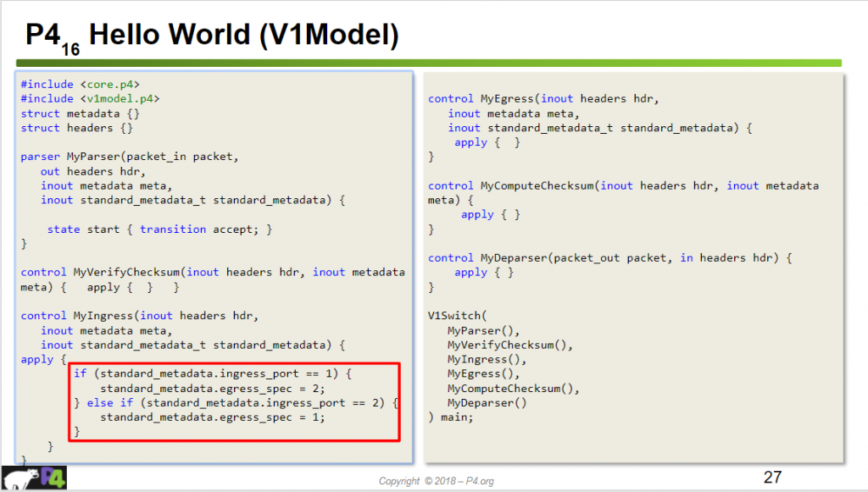Click the 'struct metadata {}' line

[x=81, y=113]
